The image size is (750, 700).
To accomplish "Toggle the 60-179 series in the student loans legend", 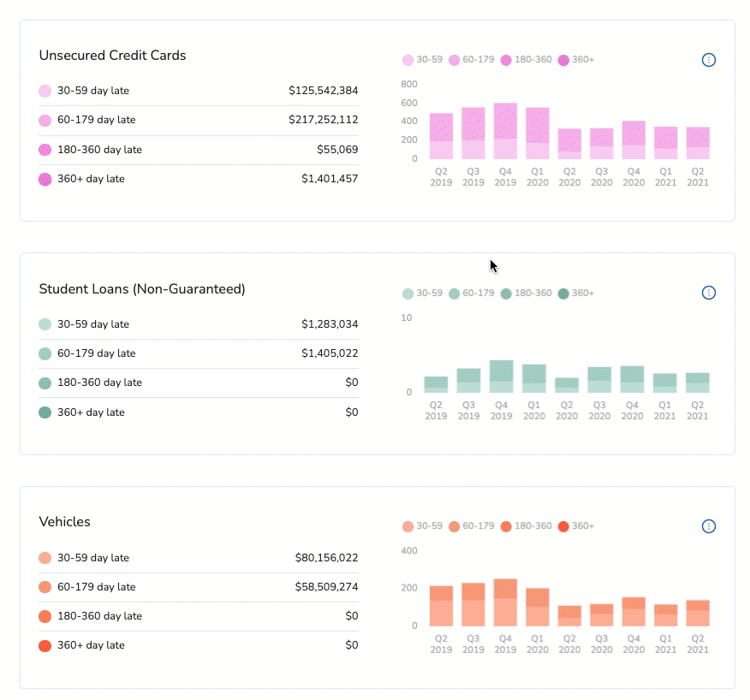I will coord(472,294).
